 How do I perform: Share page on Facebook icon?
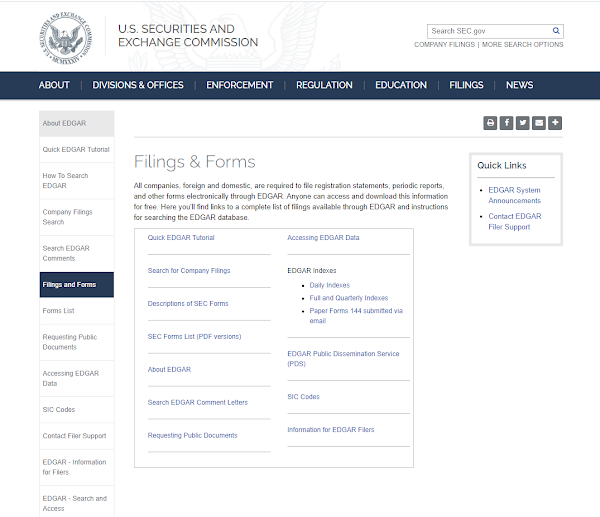[506, 123]
